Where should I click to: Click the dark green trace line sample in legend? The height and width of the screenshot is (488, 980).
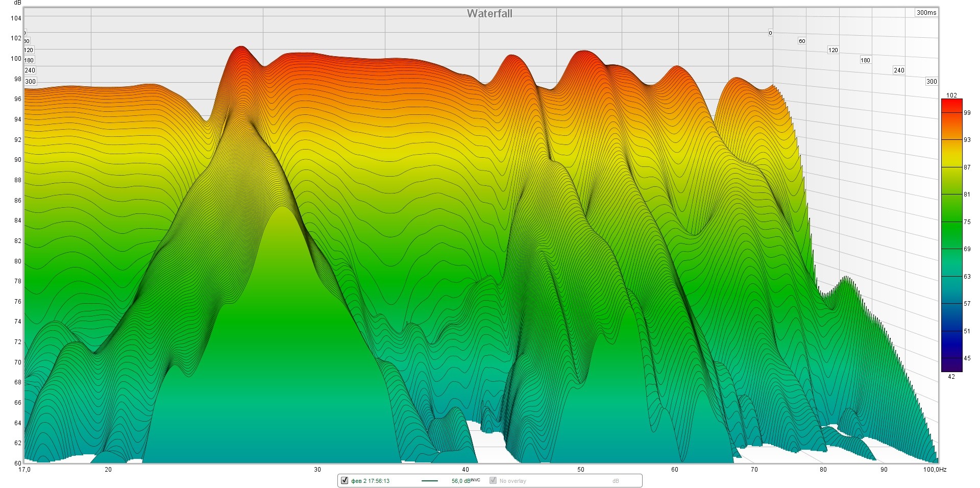429,481
